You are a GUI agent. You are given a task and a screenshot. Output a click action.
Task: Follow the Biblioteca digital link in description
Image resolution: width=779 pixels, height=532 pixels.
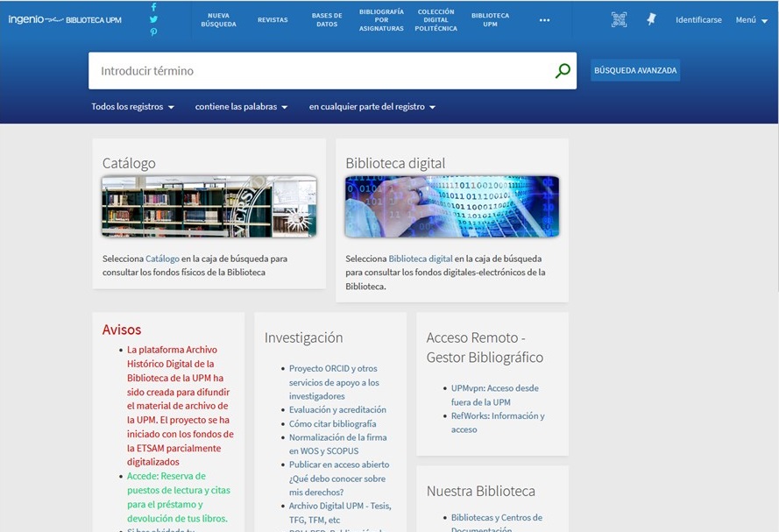(421, 259)
